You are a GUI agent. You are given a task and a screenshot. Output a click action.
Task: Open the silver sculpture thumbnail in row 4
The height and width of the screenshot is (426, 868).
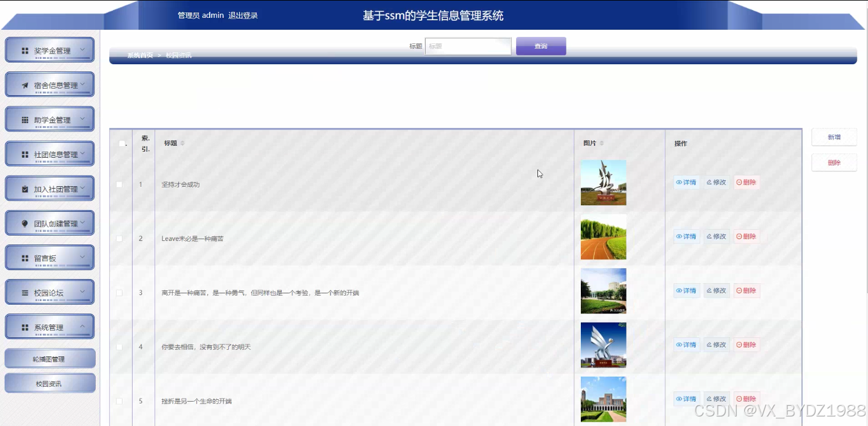click(603, 345)
